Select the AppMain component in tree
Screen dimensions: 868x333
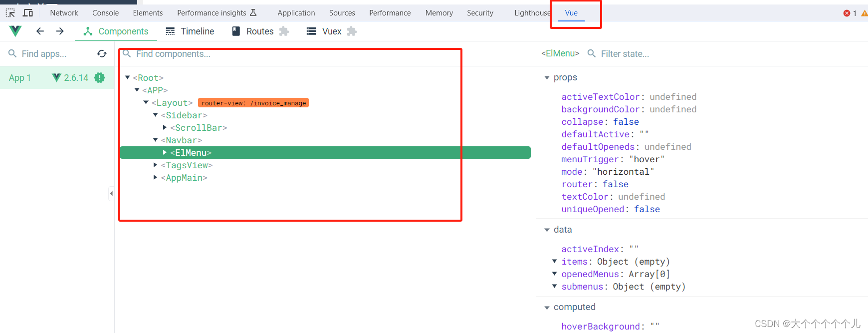184,178
